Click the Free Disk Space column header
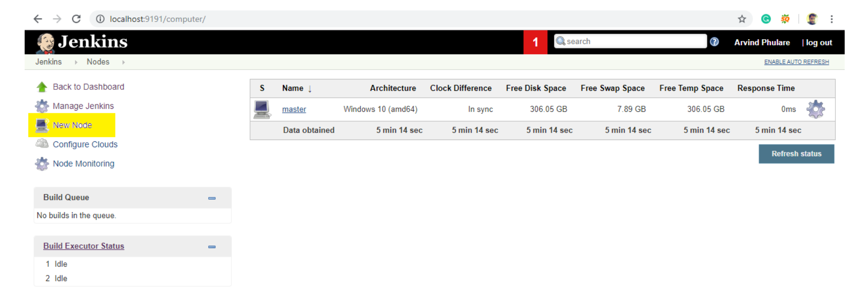Viewport: 868px width, 300px height. [536, 88]
